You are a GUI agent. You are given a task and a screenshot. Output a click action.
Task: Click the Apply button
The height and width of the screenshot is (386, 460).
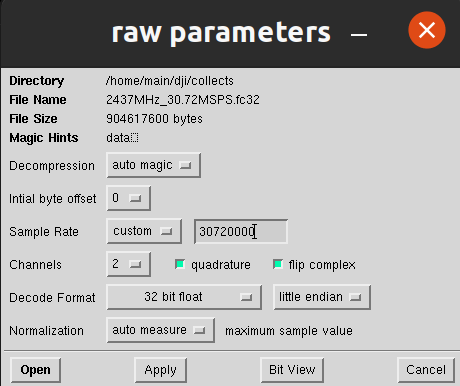click(x=160, y=370)
